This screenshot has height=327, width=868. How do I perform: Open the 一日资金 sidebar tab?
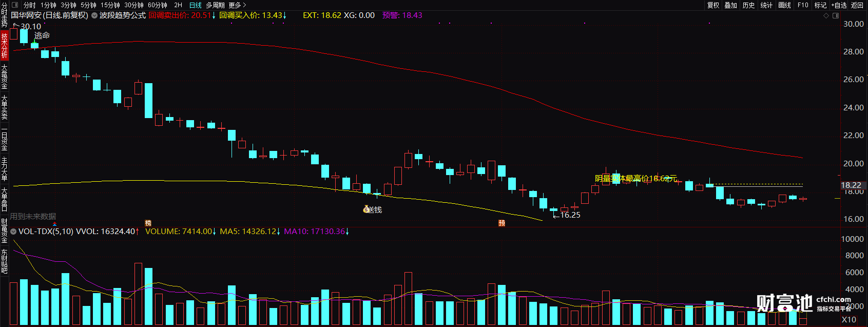tap(4, 139)
